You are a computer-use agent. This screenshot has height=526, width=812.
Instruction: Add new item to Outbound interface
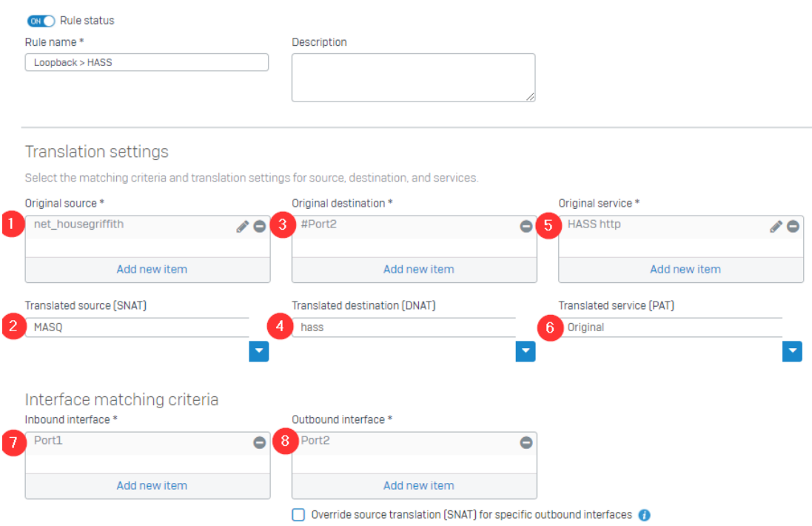(x=418, y=486)
